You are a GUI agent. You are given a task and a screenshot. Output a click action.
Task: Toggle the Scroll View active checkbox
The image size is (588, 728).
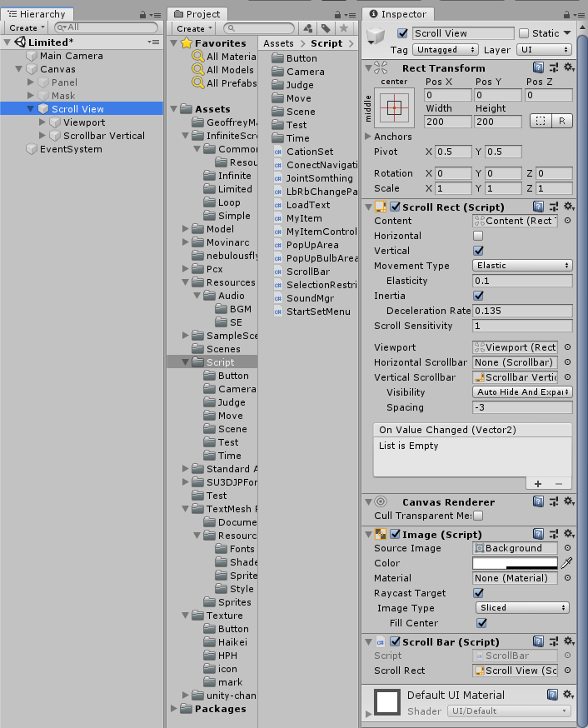(402, 33)
